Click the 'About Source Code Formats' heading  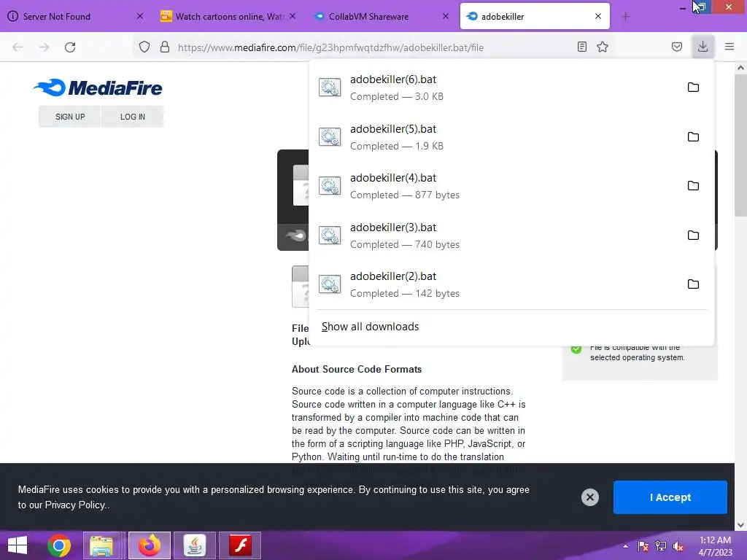356,369
